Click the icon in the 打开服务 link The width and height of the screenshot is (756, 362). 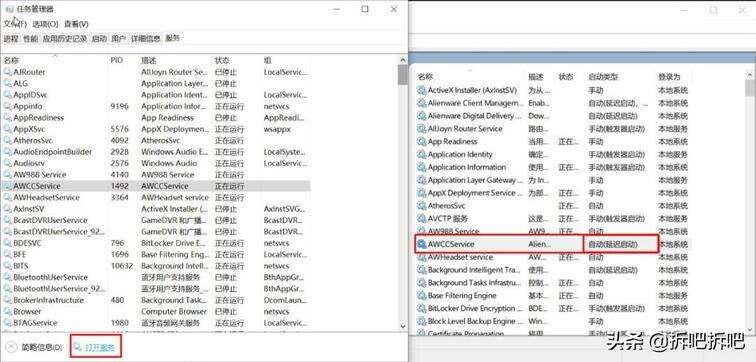tap(79, 347)
